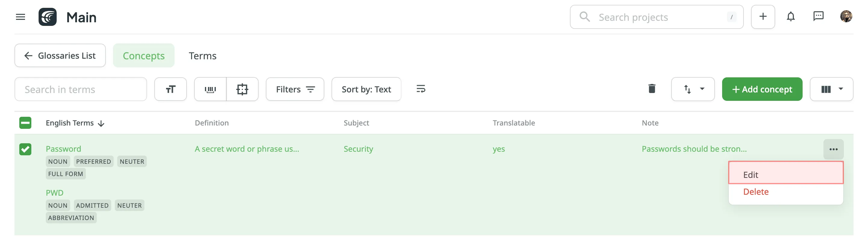Open the import/export arrows dropdown
Screen dimensions: 868x245
693,89
